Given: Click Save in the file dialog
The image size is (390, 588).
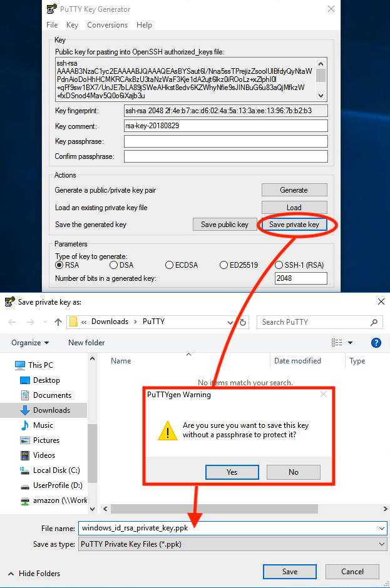Looking at the screenshot, I should coord(289,572).
